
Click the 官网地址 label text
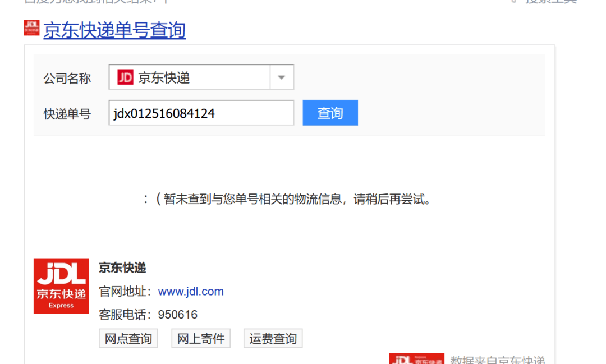tap(125, 291)
